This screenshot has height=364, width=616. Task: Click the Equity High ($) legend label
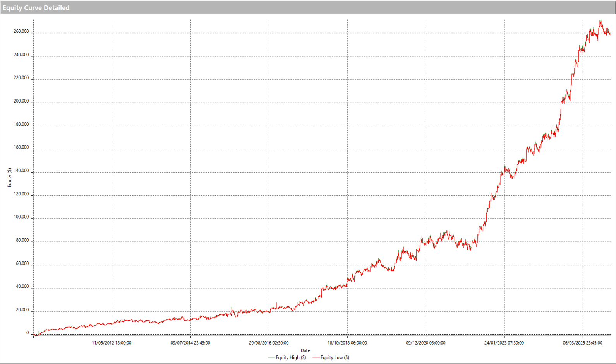[x=290, y=357]
